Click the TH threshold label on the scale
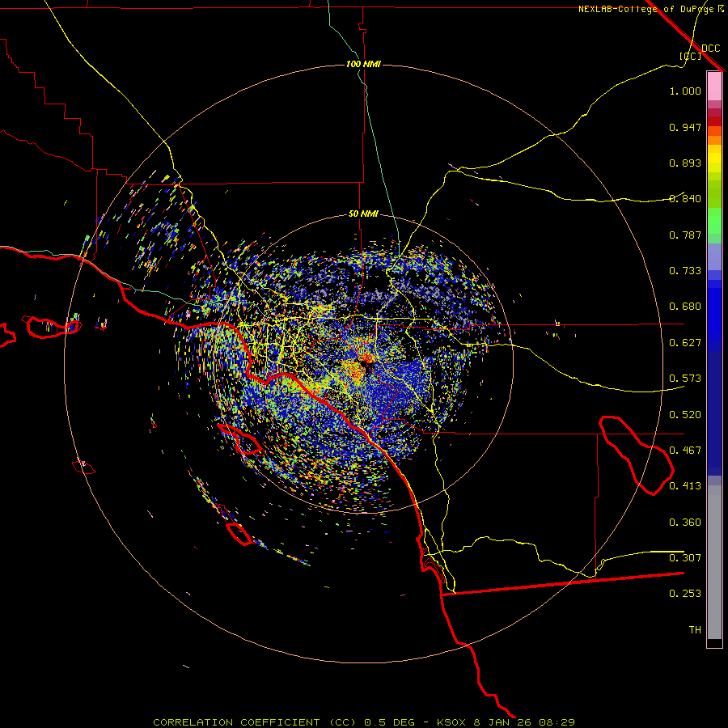Image resolution: width=728 pixels, height=728 pixels. (x=695, y=630)
